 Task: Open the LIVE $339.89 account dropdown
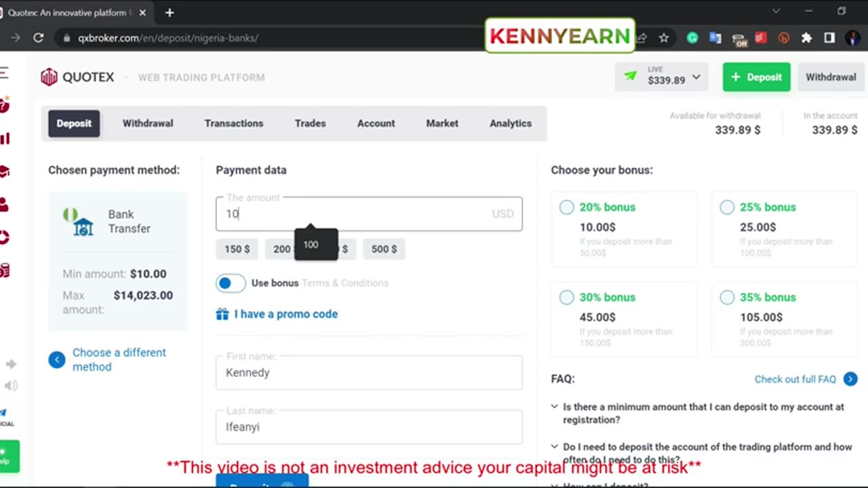pos(662,77)
